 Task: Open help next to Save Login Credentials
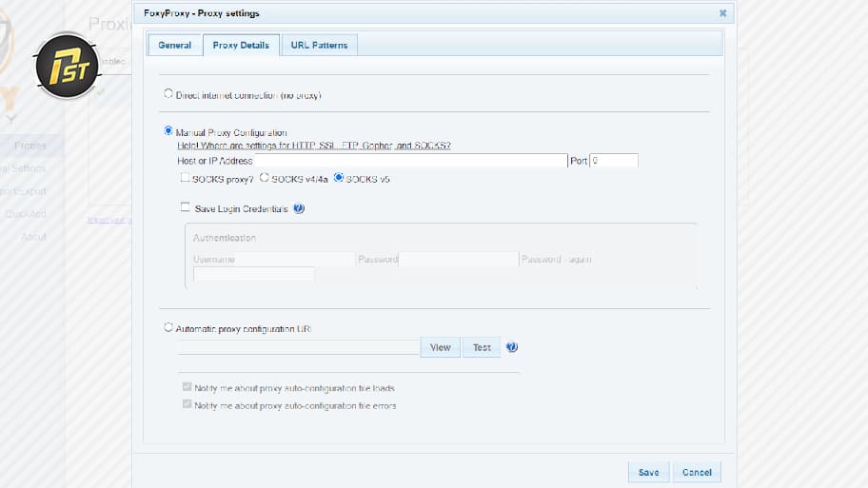pyautogui.click(x=299, y=208)
